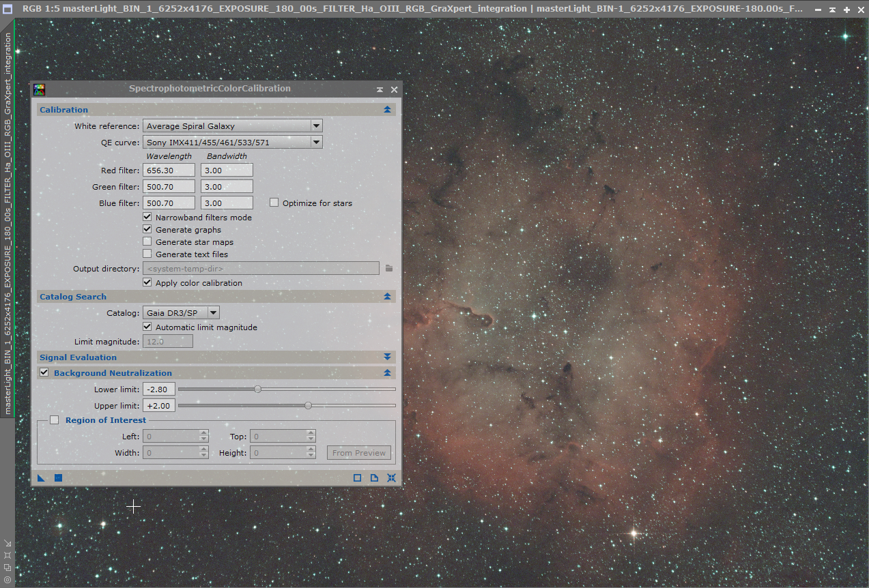Click the From Preview button
The width and height of the screenshot is (869, 588).
tap(359, 452)
